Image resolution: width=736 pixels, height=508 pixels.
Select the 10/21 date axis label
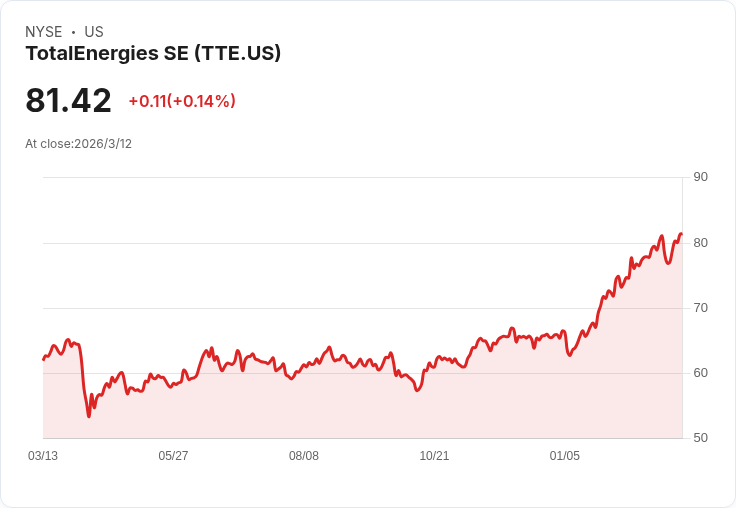[434, 455]
